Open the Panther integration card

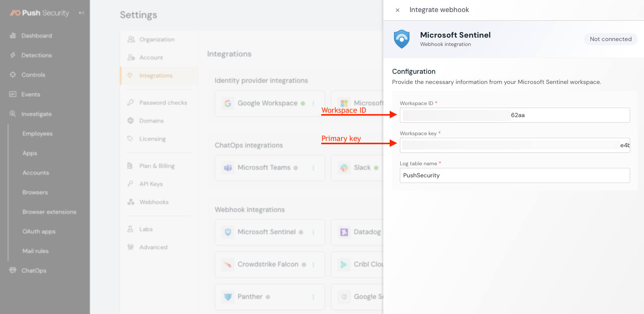270,297
